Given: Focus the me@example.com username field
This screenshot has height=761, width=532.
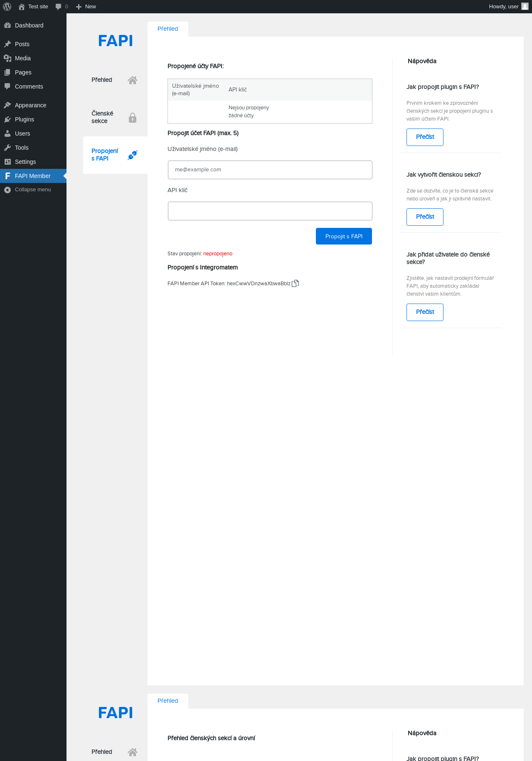Looking at the screenshot, I should (270, 170).
